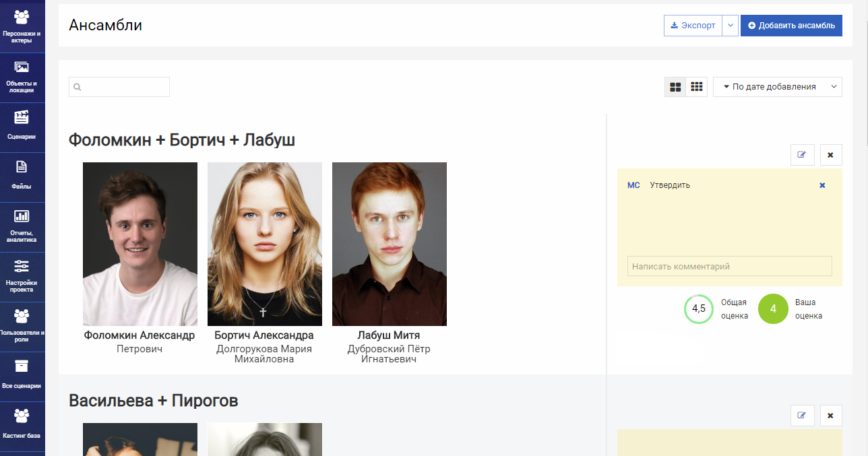Click the name Бортич Александра
The image size is (868, 456).
(x=264, y=335)
